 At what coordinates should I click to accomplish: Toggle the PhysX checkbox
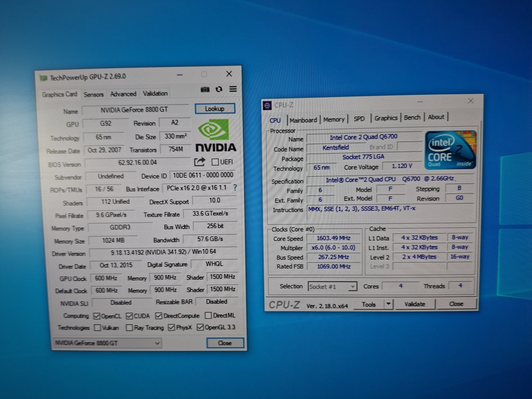pyautogui.click(x=171, y=327)
